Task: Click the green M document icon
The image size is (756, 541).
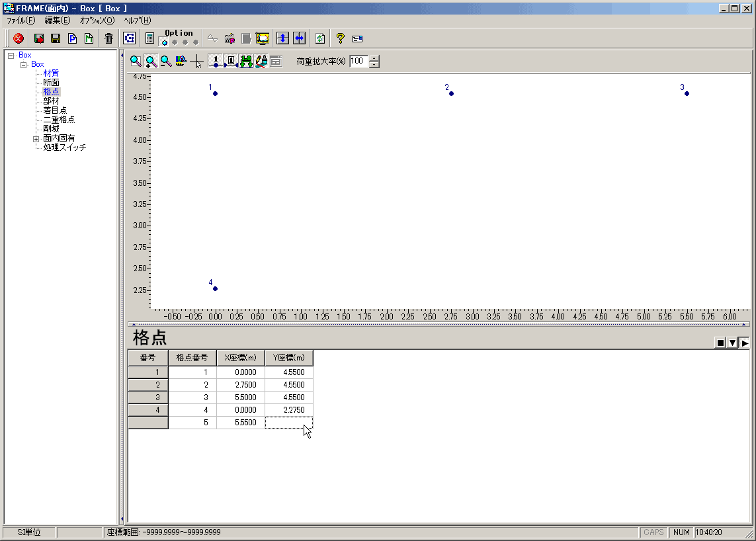Action: click(x=89, y=38)
